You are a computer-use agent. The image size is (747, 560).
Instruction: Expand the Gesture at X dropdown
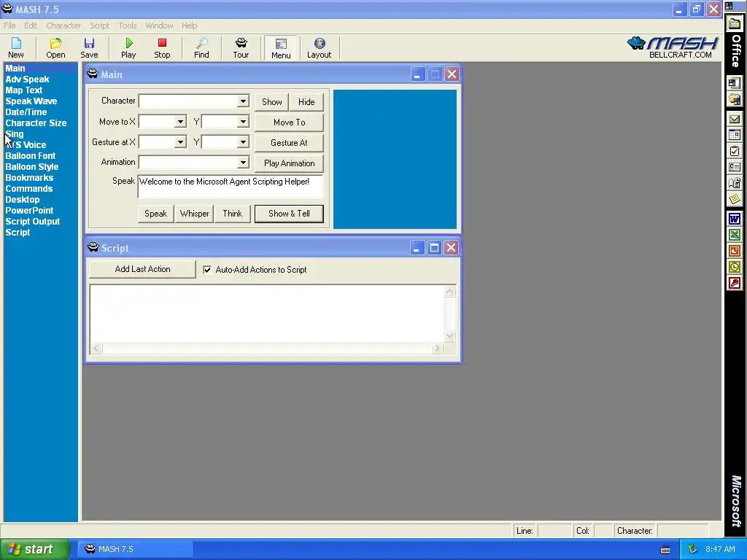point(180,142)
